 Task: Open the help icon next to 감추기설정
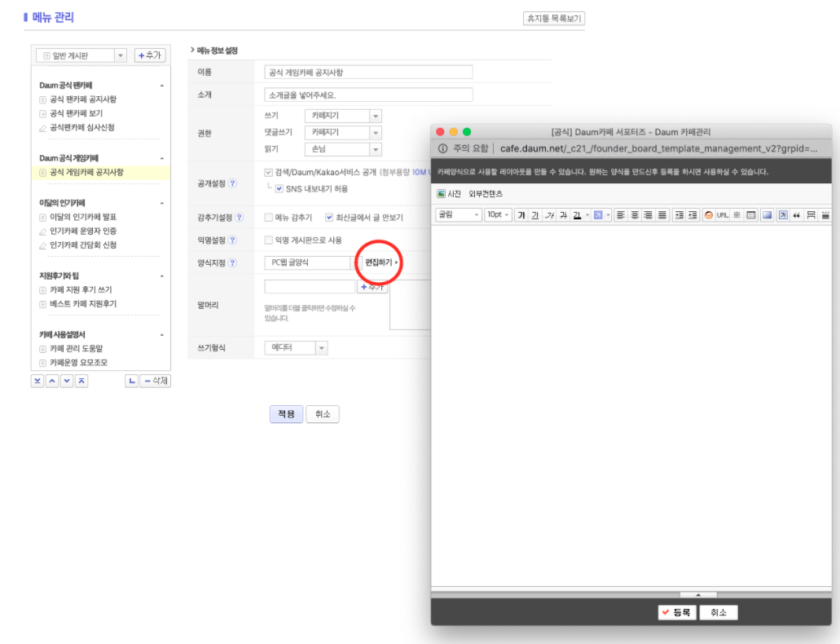pyautogui.click(x=239, y=217)
